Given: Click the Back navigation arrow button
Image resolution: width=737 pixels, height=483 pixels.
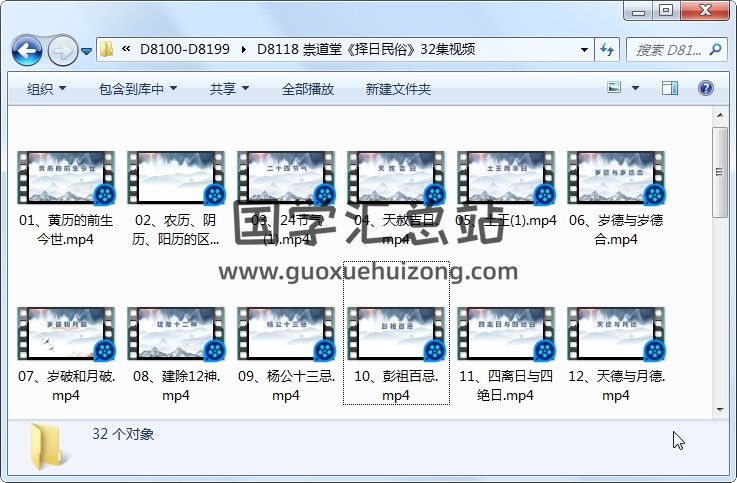Looking at the screenshot, I should (26, 49).
